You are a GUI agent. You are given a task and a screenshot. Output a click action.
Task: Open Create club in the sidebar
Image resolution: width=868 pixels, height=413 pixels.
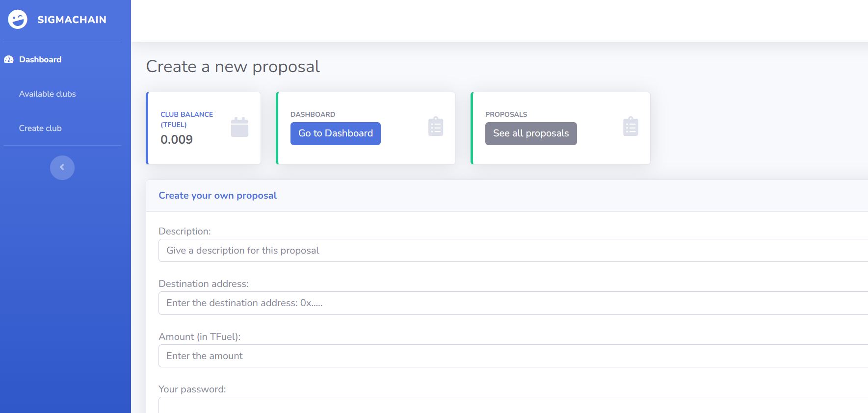tap(40, 128)
